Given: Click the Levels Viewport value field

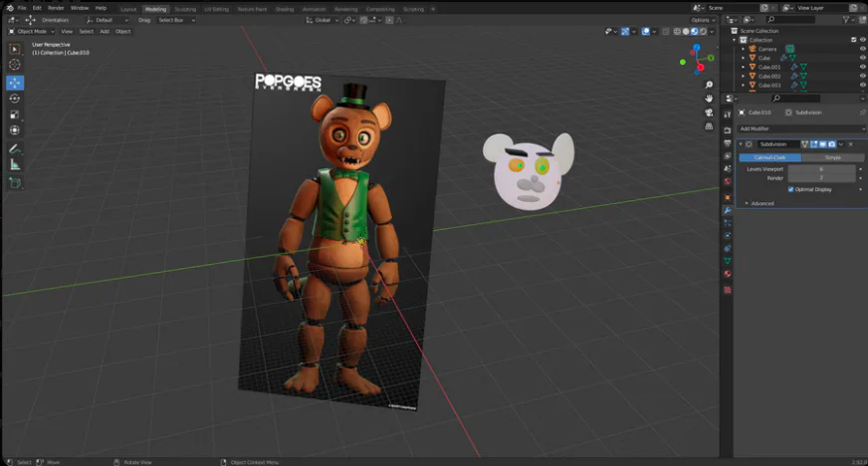Looking at the screenshot, I should (821, 169).
